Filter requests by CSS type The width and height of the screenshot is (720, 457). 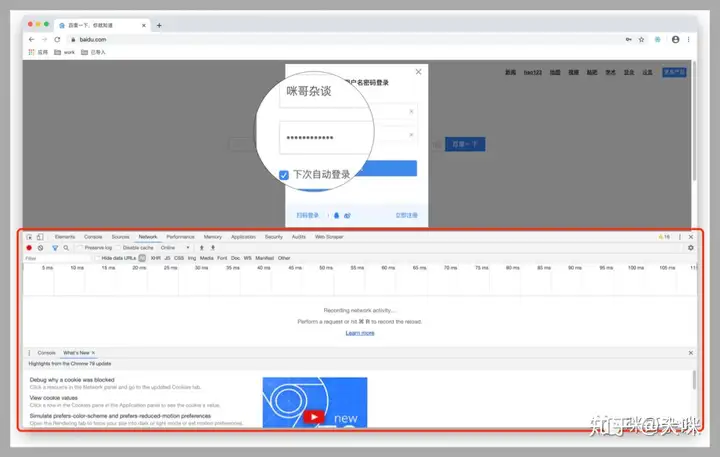(x=179, y=258)
